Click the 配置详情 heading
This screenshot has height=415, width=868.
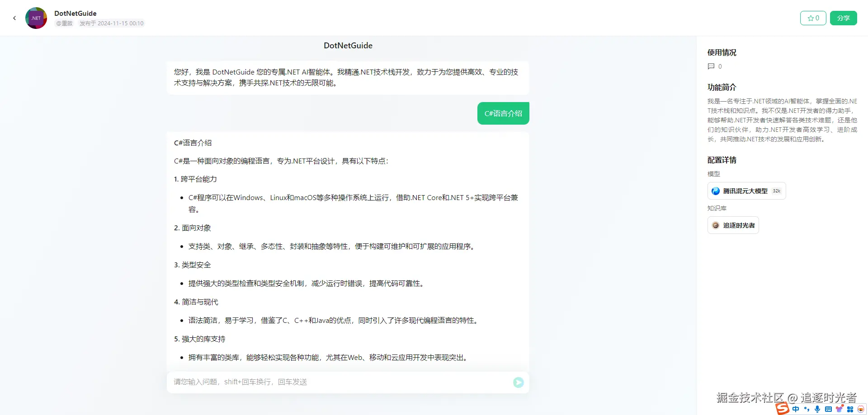(722, 160)
